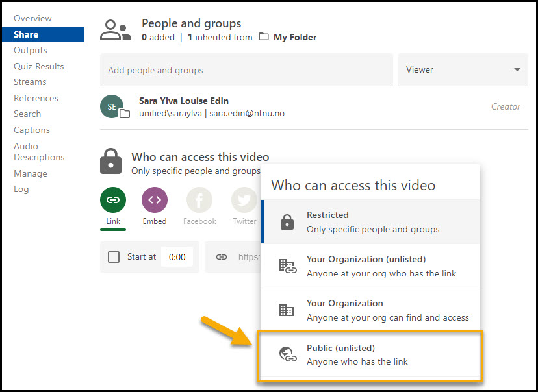Click the sara.edin@ntnu.no email text
This screenshot has height=392, width=538.
(247, 113)
